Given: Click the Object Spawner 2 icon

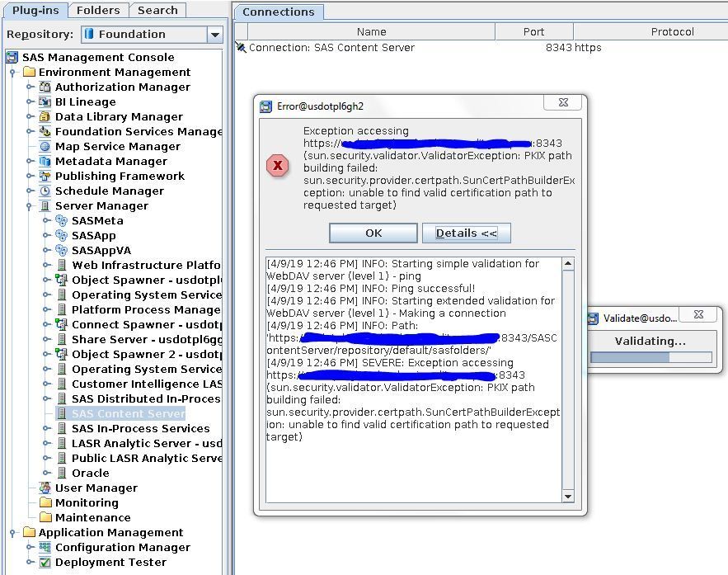Looking at the screenshot, I should point(61,355).
